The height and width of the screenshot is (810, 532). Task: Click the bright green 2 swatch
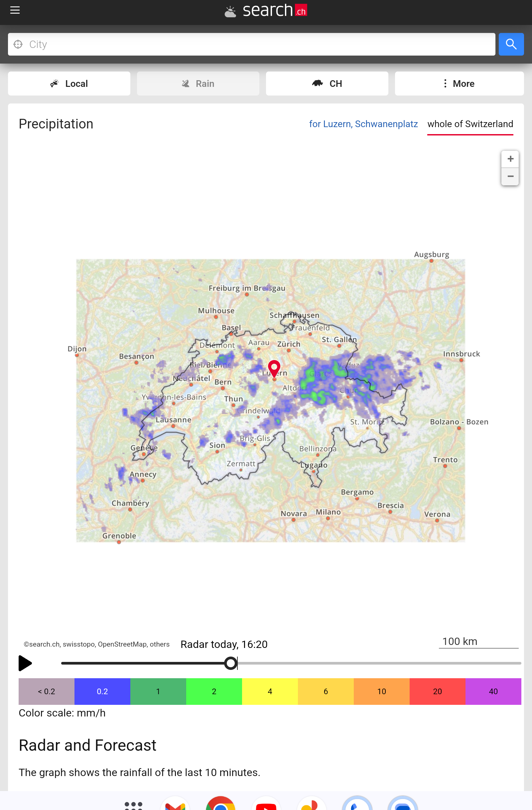(214, 691)
